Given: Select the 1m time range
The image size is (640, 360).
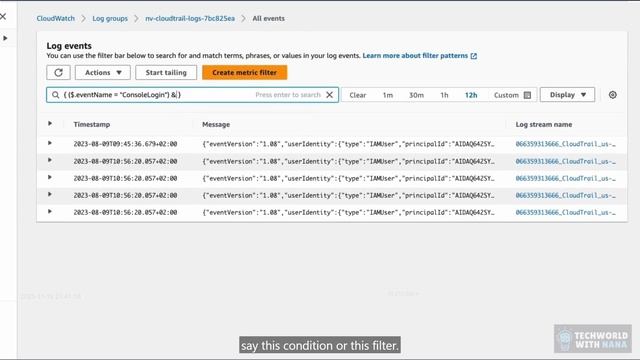Looking at the screenshot, I should [388, 95].
